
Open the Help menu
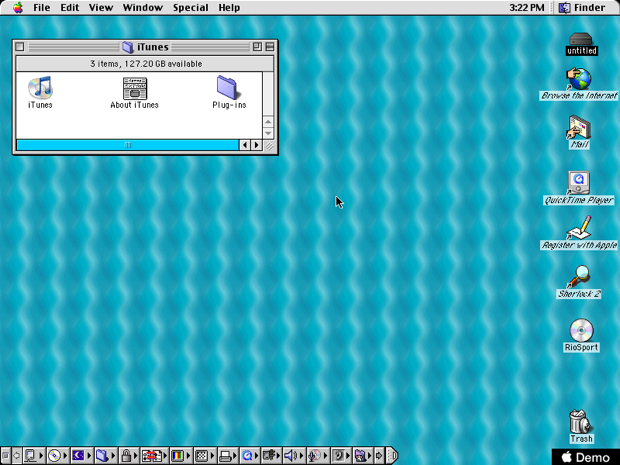pos(229,8)
